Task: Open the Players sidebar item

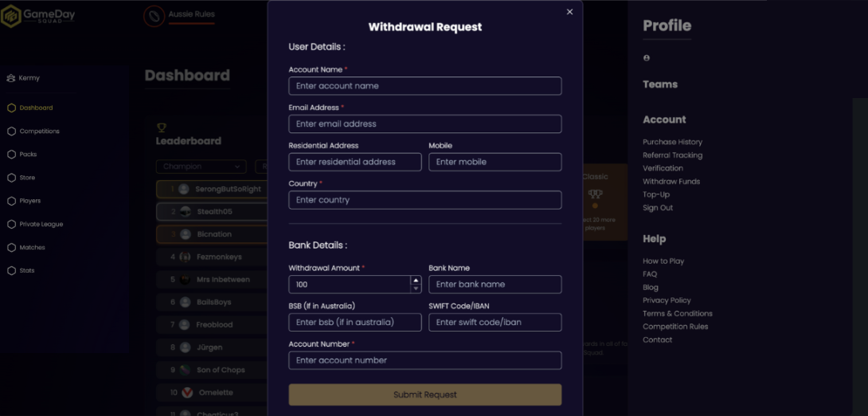Action: [x=30, y=201]
